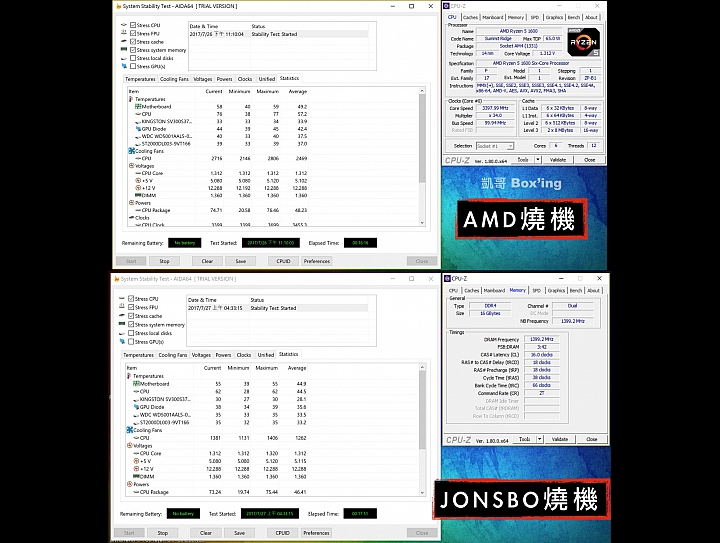720x543 pixels.
Task: Open the Mainboard tab in the CPU-Z CPU window
Action: pyautogui.click(x=493, y=17)
